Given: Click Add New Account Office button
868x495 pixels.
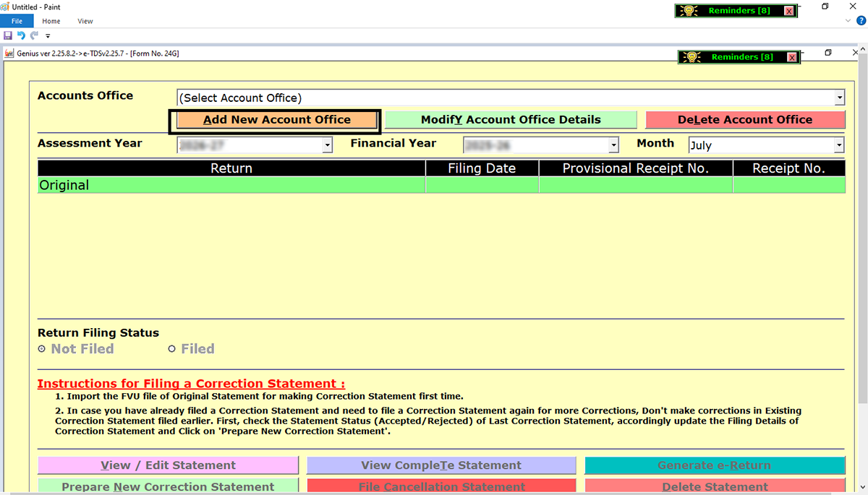Looking at the screenshot, I should (x=275, y=121).
